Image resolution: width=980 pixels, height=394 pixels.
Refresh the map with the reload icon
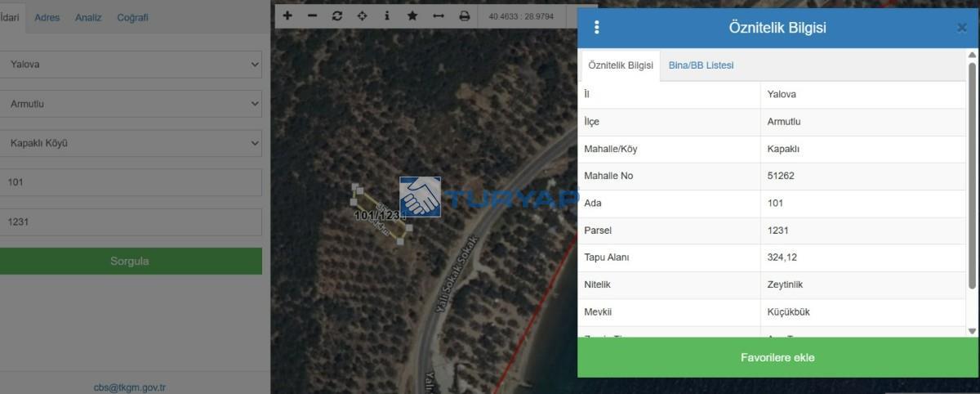click(x=337, y=16)
